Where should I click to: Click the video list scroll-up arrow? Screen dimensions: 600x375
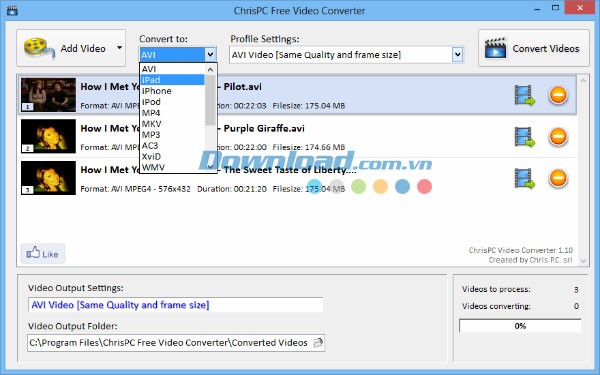click(x=583, y=81)
